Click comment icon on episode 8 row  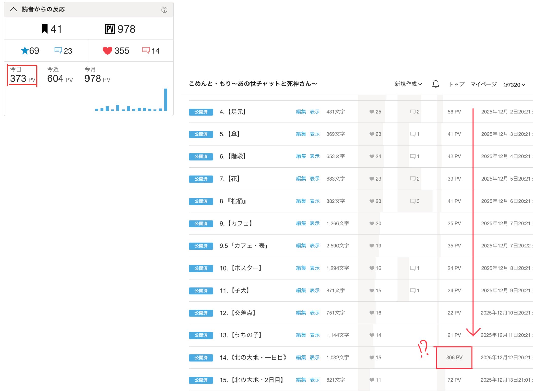[x=413, y=201]
